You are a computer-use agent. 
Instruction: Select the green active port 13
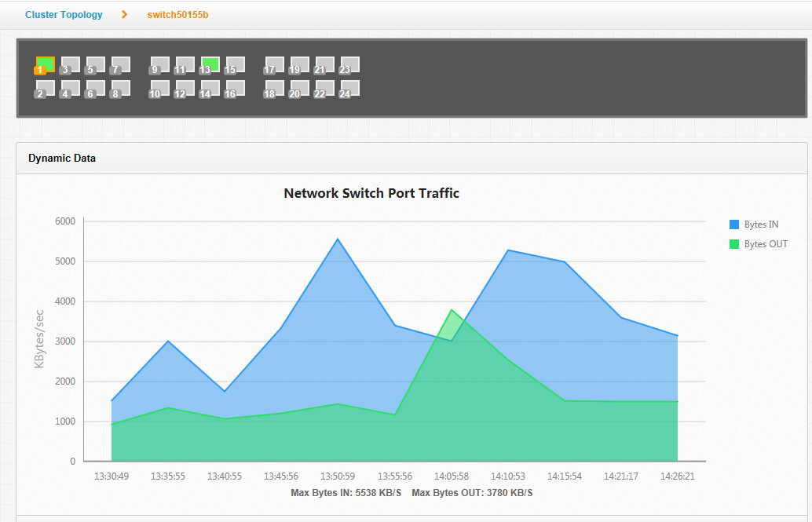click(210, 64)
